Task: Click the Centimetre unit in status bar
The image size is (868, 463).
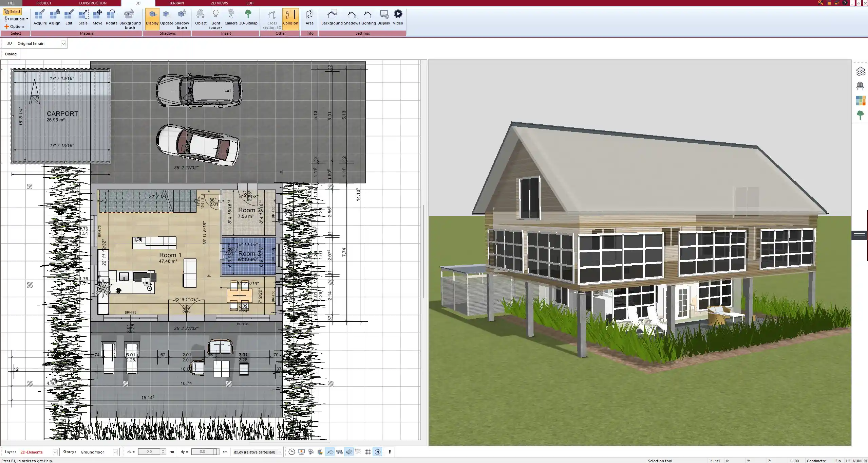Action: pos(816,461)
